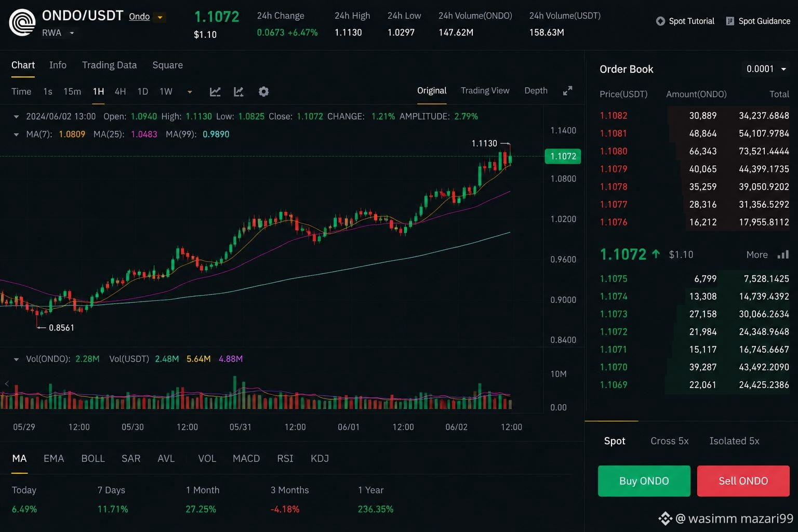Select the 4H interval
The width and height of the screenshot is (798, 532).
point(120,91)
